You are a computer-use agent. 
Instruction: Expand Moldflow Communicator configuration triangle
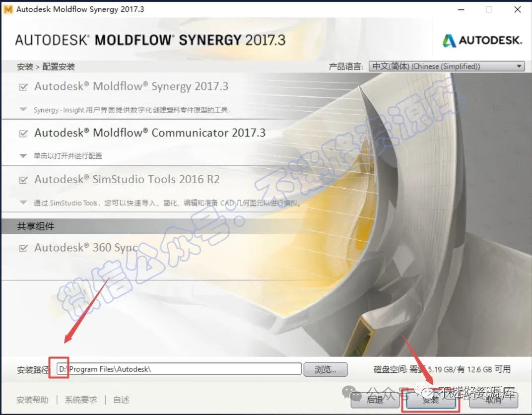pyautogui.click(x=23, y=156)
